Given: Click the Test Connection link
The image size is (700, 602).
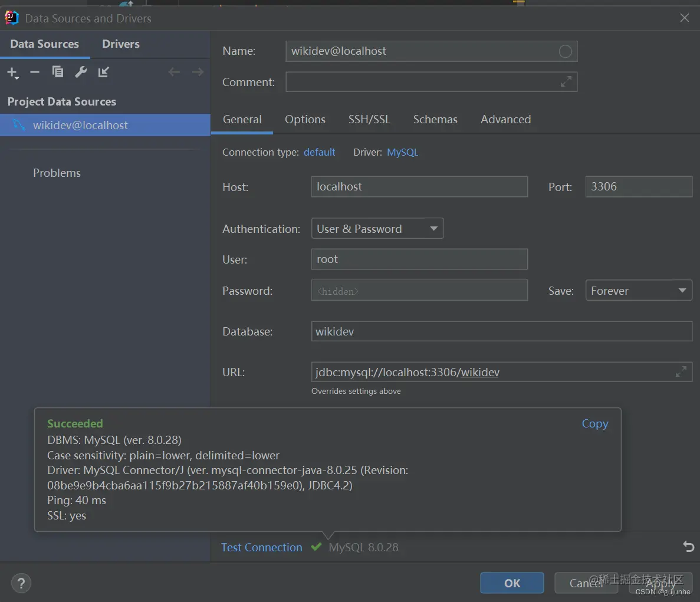Looking at the screenshot, I should [x=262, y=547].
